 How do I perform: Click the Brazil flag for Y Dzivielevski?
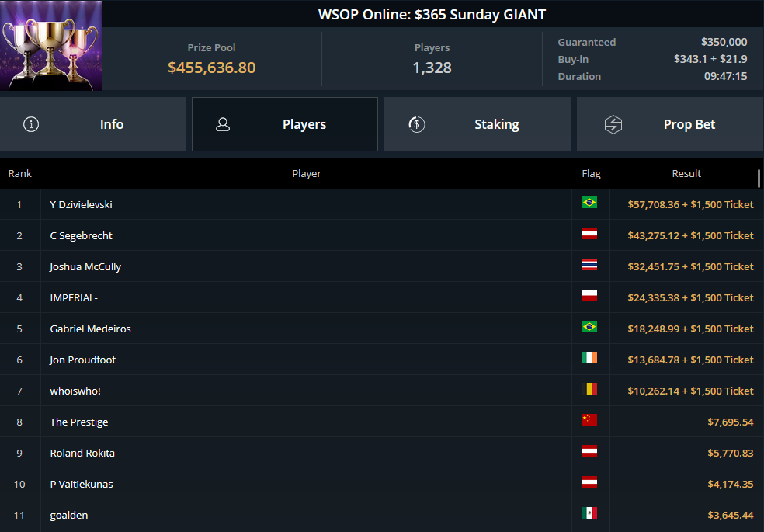click(x=589, y=202)
